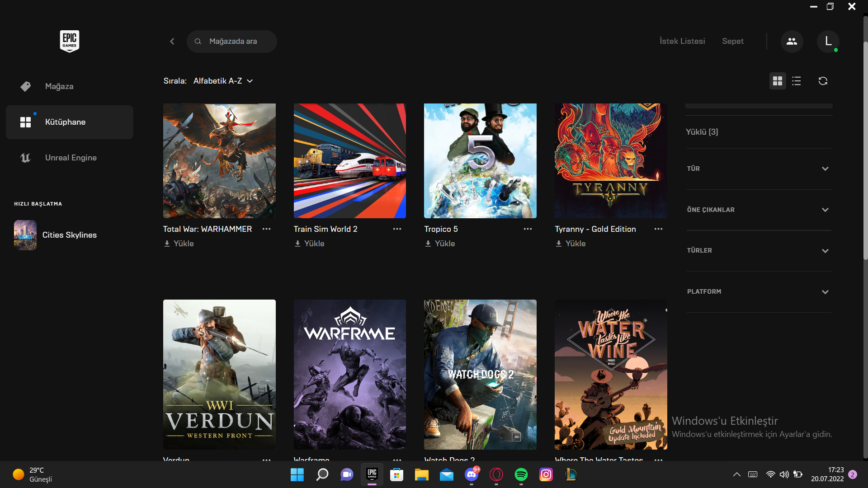Screen dimensions: 868x488
Task: Open Tropico 5 cover art
Action: [x=480, y=161]
